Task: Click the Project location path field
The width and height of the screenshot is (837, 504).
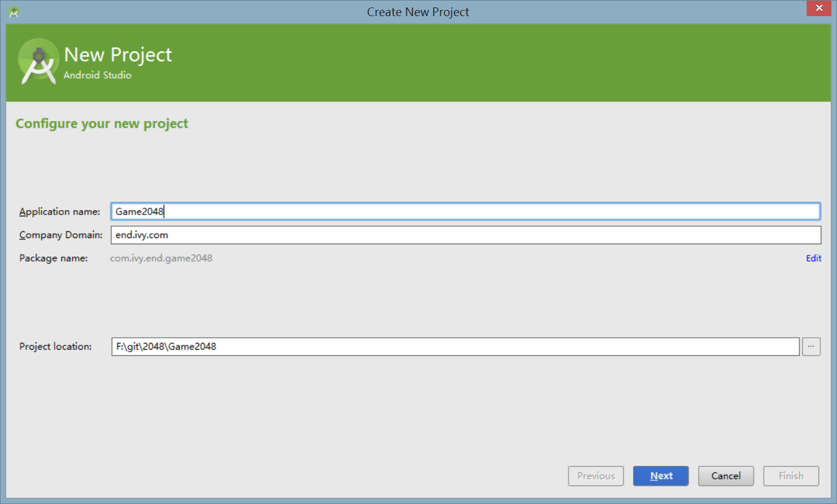Action: point(455,347)
